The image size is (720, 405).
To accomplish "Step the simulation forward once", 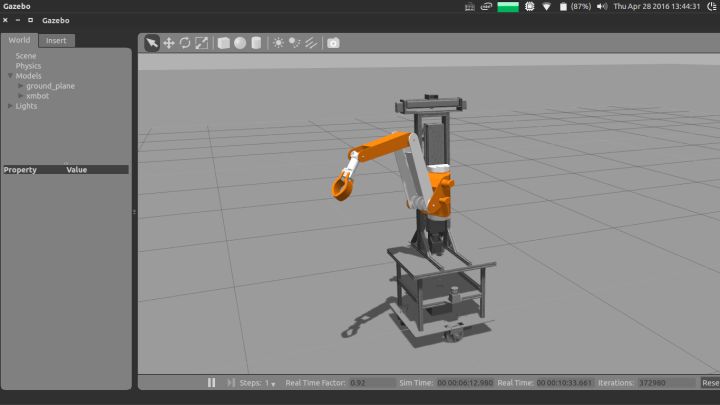I will coord(231,382).
